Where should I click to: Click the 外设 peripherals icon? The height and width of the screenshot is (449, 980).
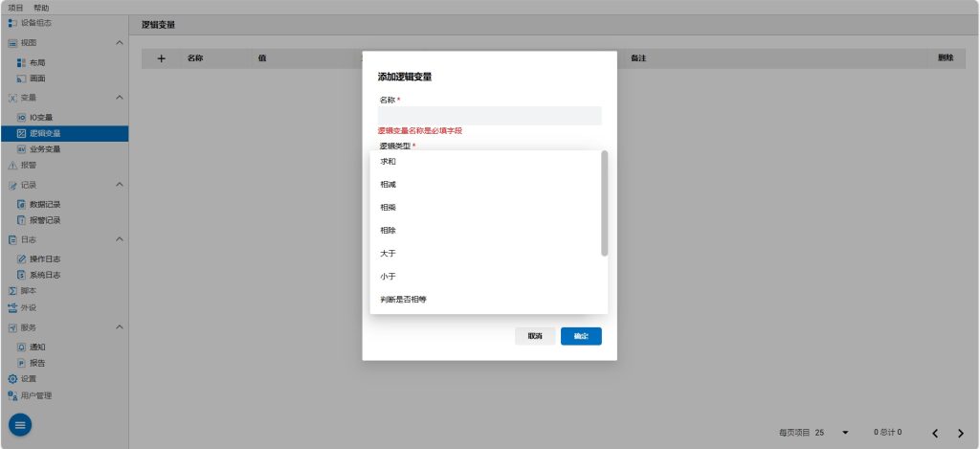coord(12,307)
